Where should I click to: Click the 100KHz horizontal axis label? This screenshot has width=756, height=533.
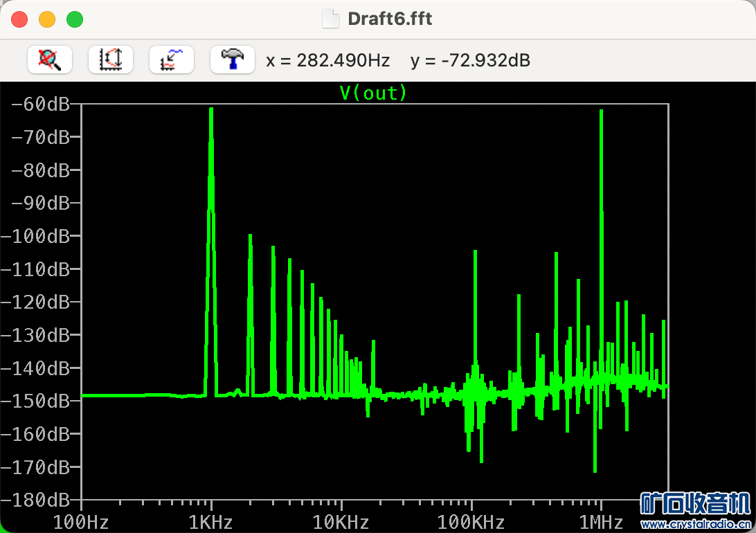pos(471,522)
